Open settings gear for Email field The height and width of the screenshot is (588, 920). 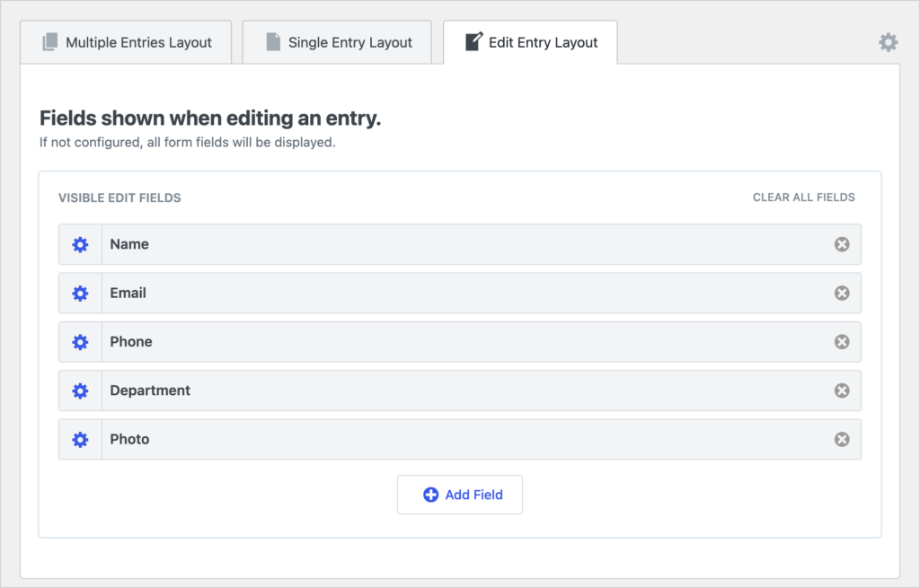[x=80, y=294]
